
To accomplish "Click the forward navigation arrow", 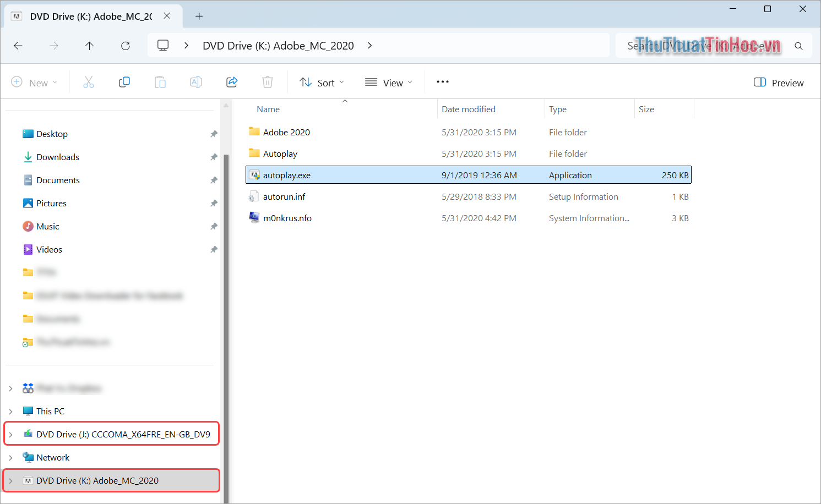I will [x=54, y=46].
